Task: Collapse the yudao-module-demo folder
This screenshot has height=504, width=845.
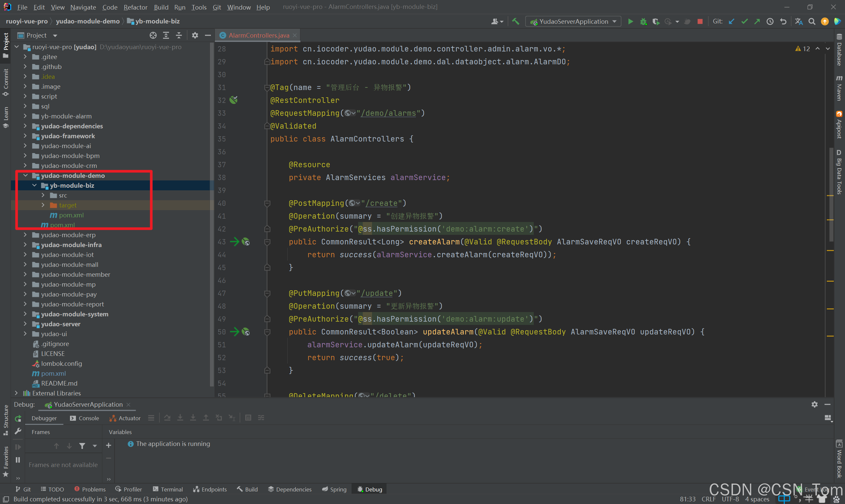Action: (x=25, y=175)
